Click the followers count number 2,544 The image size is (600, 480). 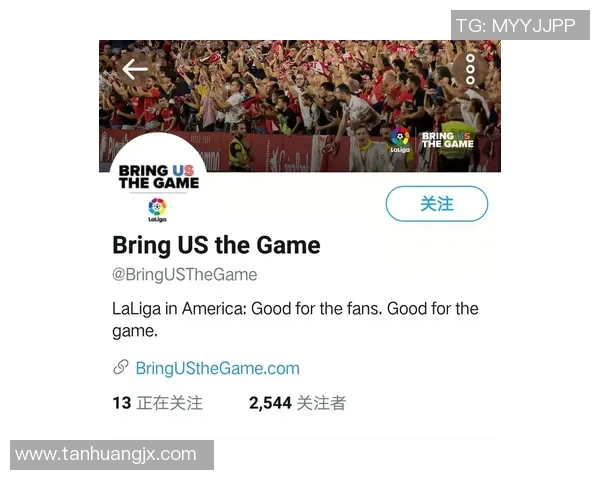(270, 403)
